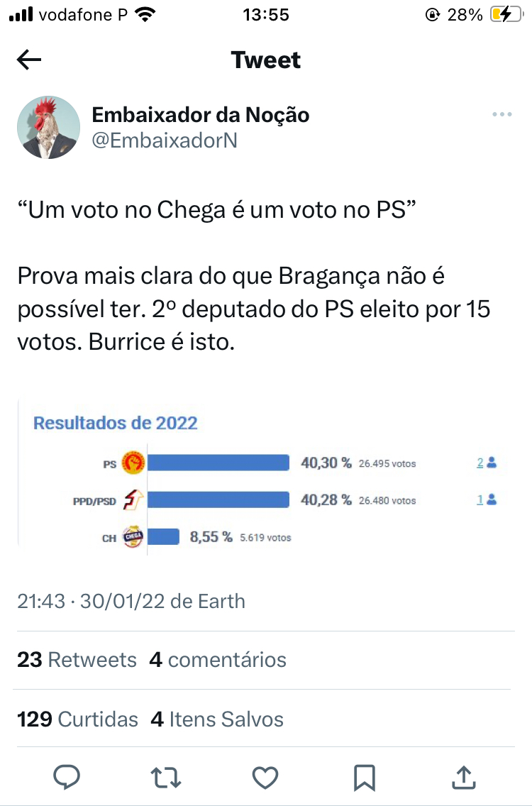Open the rooster profile avatar
The height and width of the screenshot is (806, 532).
point(48,127)
